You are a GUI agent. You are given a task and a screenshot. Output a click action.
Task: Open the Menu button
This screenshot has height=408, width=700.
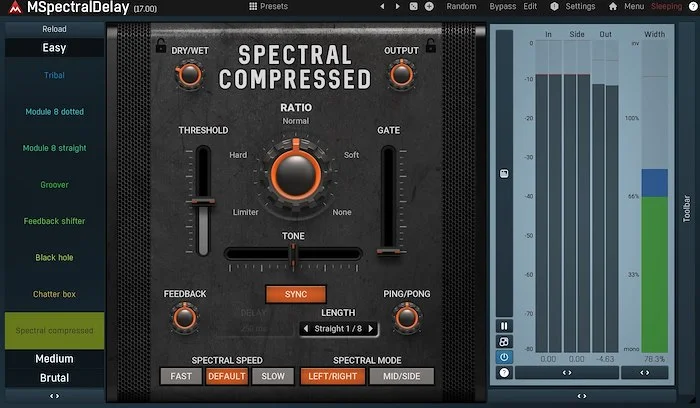(x=634, y=6)
